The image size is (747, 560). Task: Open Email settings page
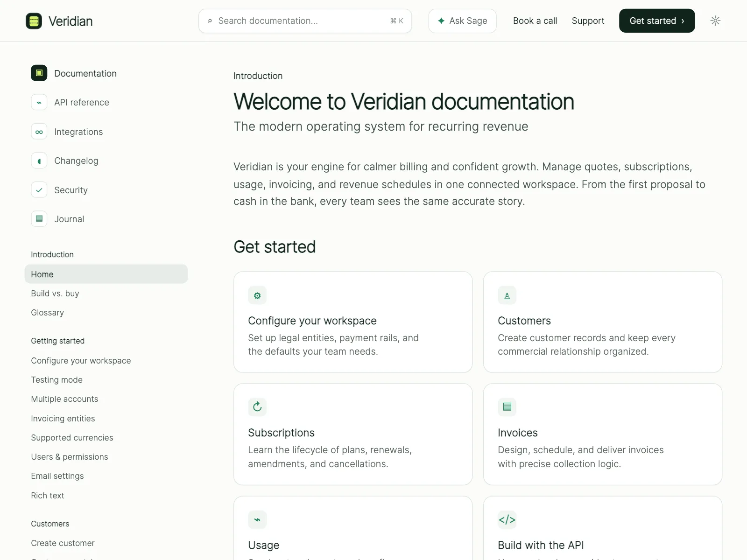(x=57, y=476)
